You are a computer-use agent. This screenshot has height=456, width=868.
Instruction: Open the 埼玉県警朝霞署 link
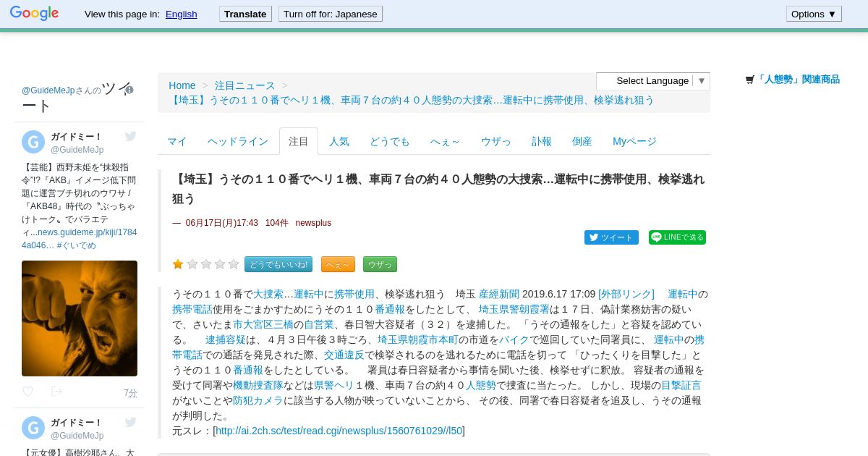pos(514,309)
